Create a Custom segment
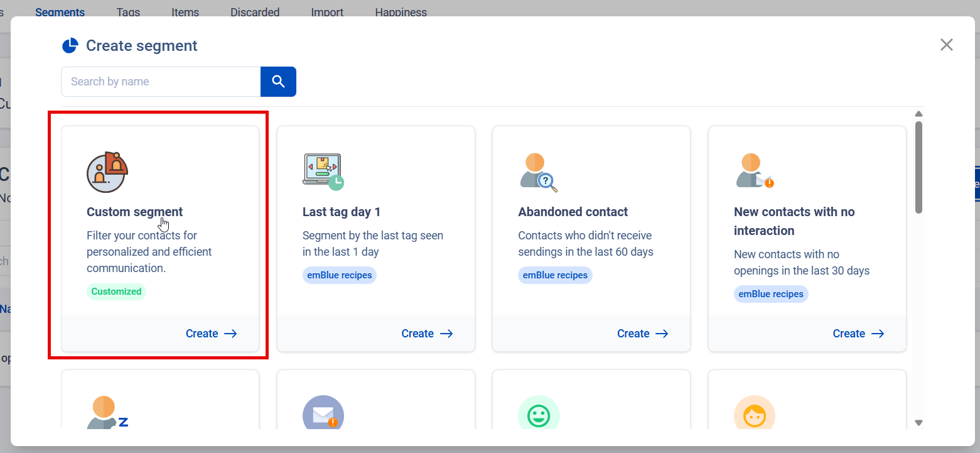The image size is (980, 453). (x=211, y=334)
